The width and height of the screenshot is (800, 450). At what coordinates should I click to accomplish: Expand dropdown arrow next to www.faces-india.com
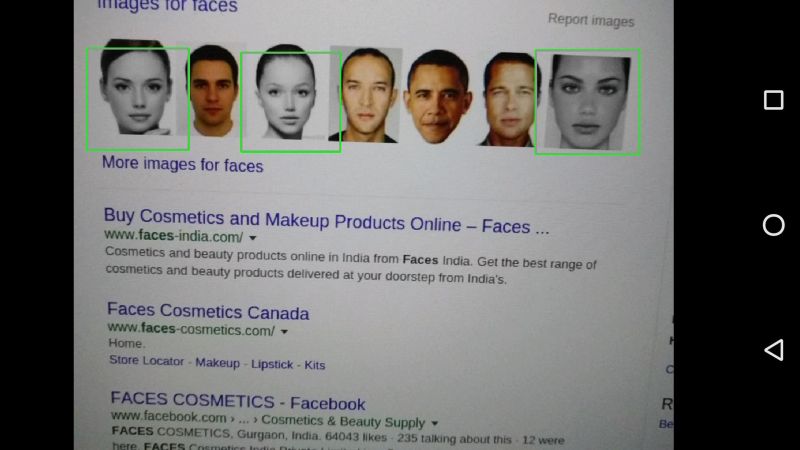[x=253, y=238]
